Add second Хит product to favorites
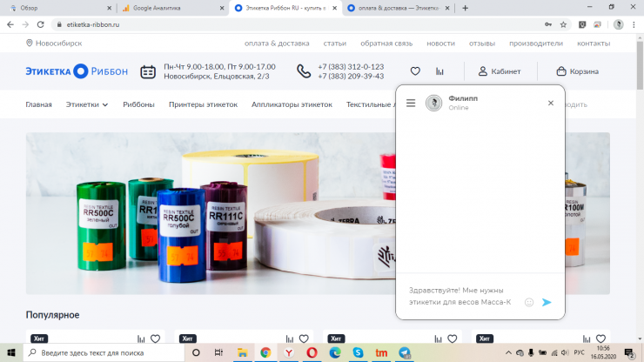The height and width of the screenshot is (362, 644). (304, 339)
